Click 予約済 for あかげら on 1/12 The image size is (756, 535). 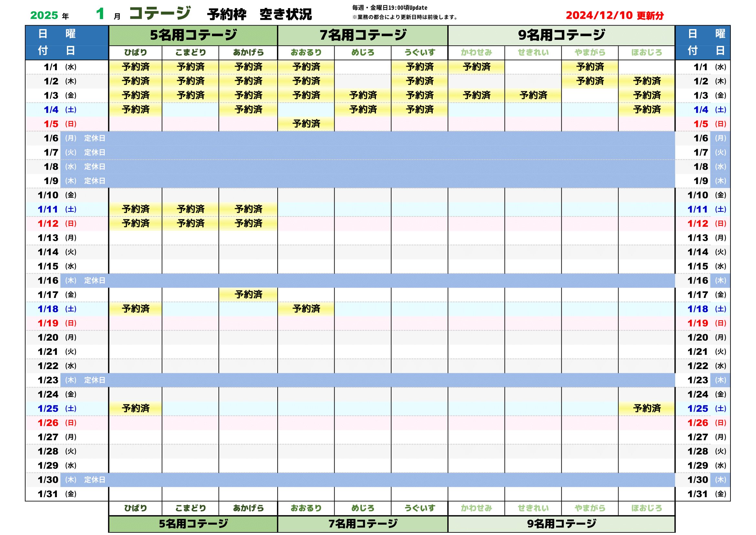(x=249, y=224)
